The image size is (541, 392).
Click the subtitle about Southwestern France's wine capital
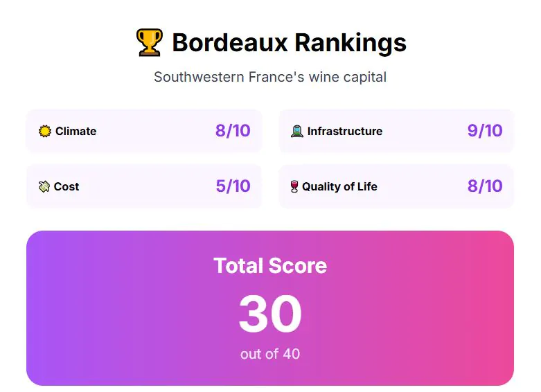point(270,77)
